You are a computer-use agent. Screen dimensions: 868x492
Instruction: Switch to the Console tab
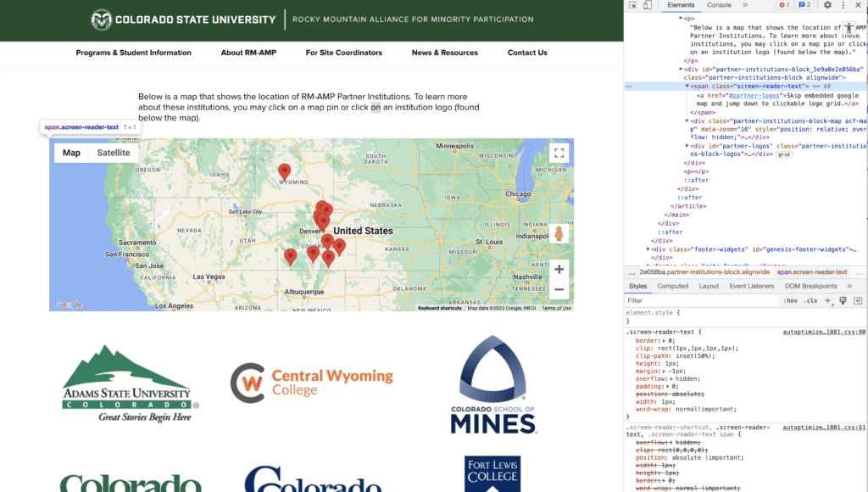coord(719,5)
